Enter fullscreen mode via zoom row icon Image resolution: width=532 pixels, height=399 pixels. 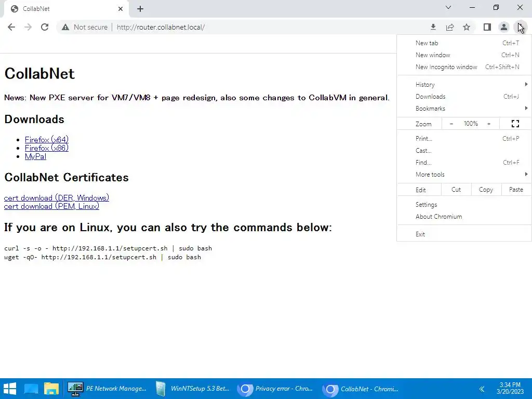point(515,124)
